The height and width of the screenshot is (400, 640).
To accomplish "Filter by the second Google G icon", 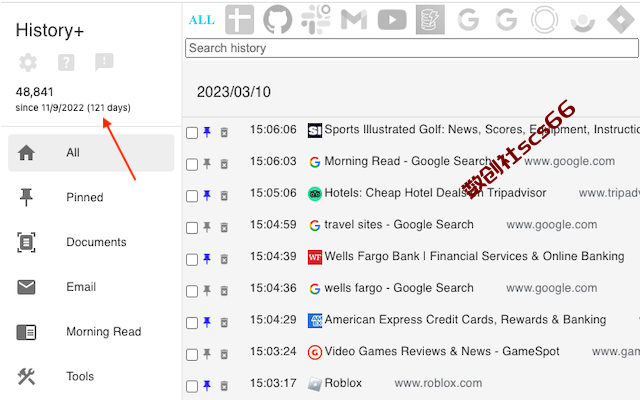I will click(x=506, y=20).
